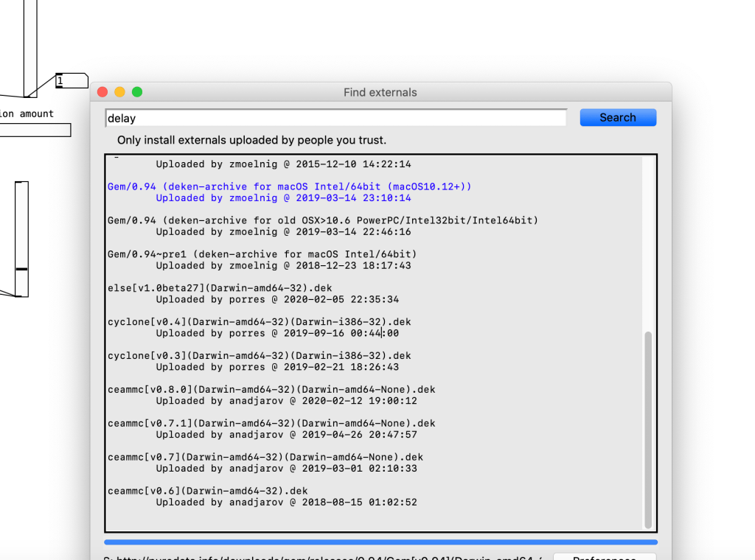755x560 pixels.
Task: Click the search field containing "delay"
Action: click(x=335, y=118)
